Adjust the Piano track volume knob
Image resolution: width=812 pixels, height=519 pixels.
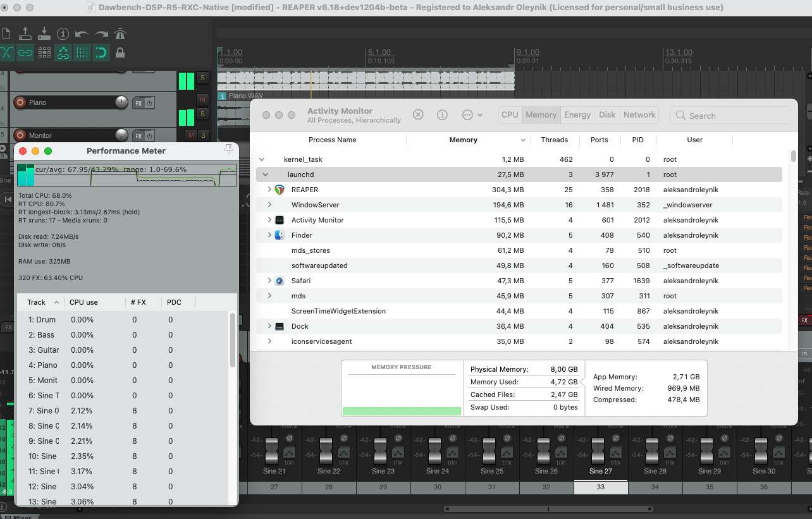coord(121,102)
